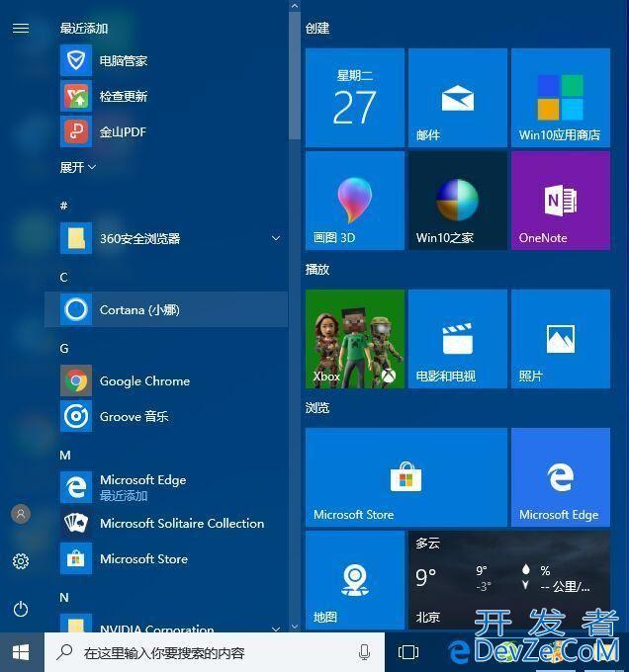629x672 pixels.
Task: Click the 创建 tile group header
Action: [317, 29]
